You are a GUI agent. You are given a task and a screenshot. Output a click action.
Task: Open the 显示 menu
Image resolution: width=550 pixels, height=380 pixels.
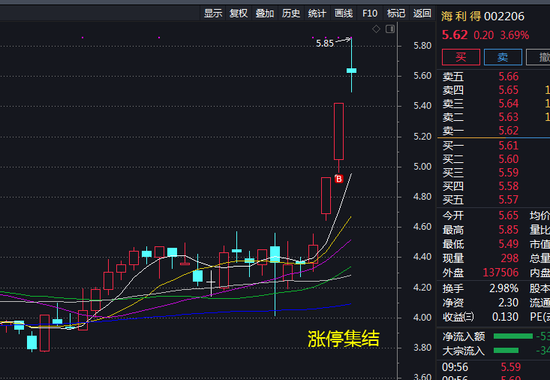(213, 13)
